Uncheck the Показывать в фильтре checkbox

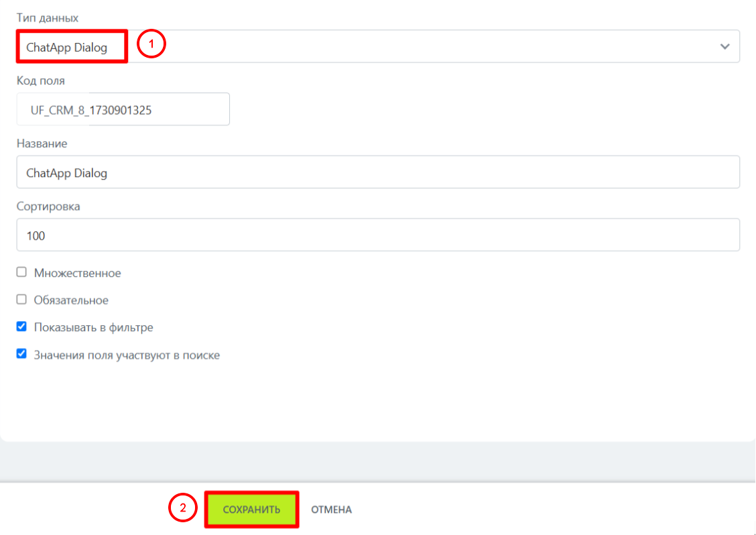tap(21, 327)
